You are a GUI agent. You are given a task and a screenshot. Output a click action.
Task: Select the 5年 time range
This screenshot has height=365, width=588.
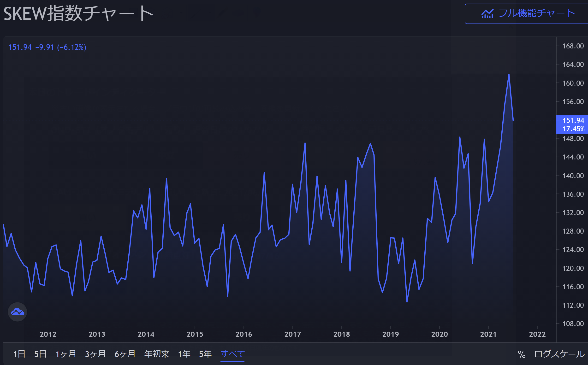click(x=205, y=354)
